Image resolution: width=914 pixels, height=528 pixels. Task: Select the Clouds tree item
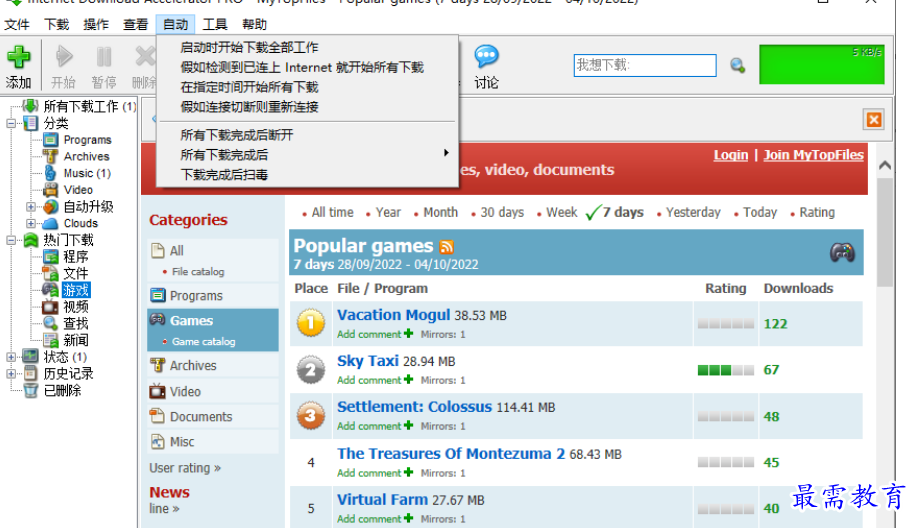80,223
